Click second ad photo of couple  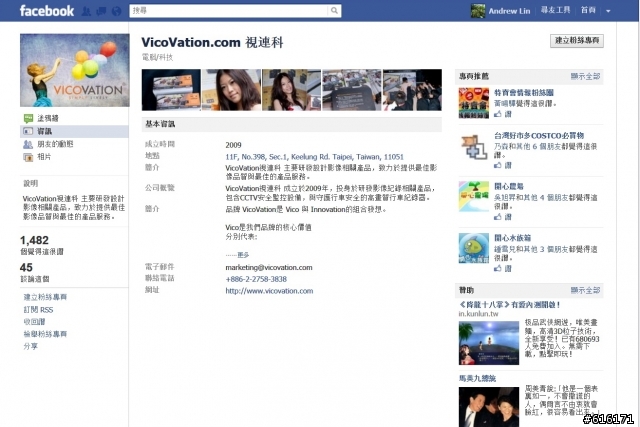[x=489, y=407]
